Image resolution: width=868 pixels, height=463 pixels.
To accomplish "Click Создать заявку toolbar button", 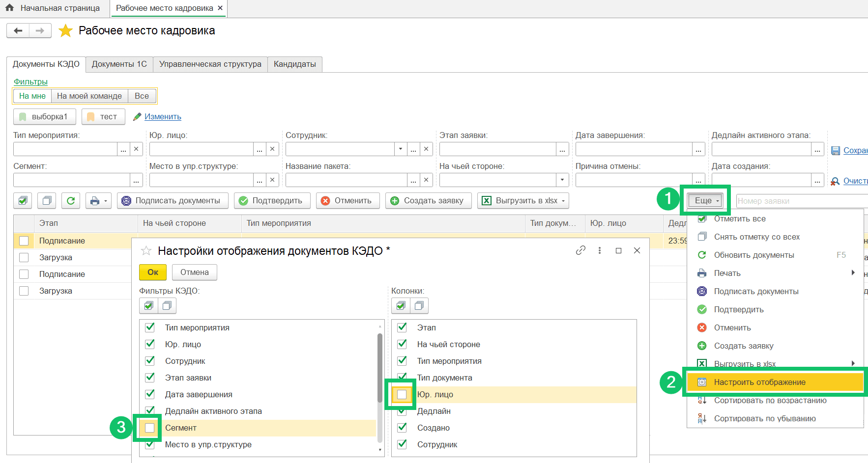I will pos(429,200).
